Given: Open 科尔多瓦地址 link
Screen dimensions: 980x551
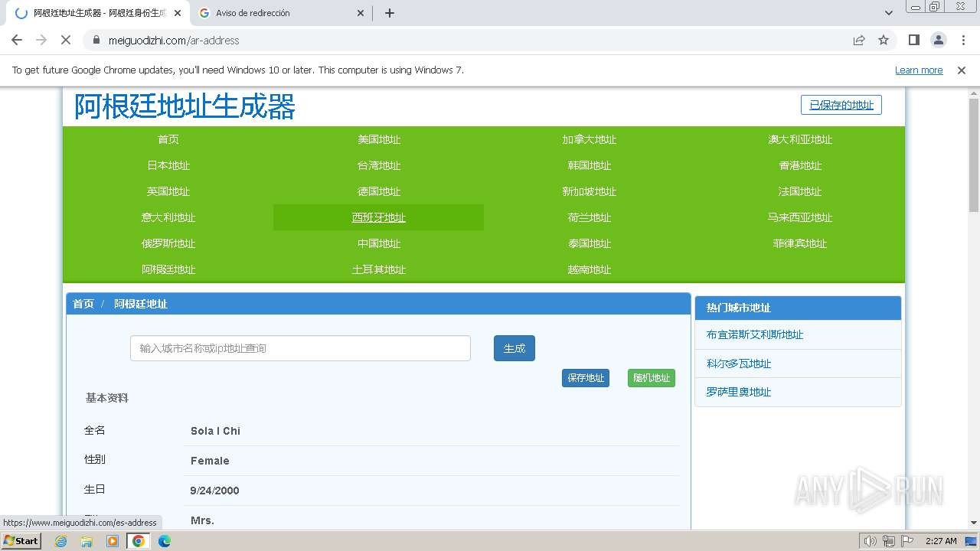Looking at the screenshot, I should 739,364.
